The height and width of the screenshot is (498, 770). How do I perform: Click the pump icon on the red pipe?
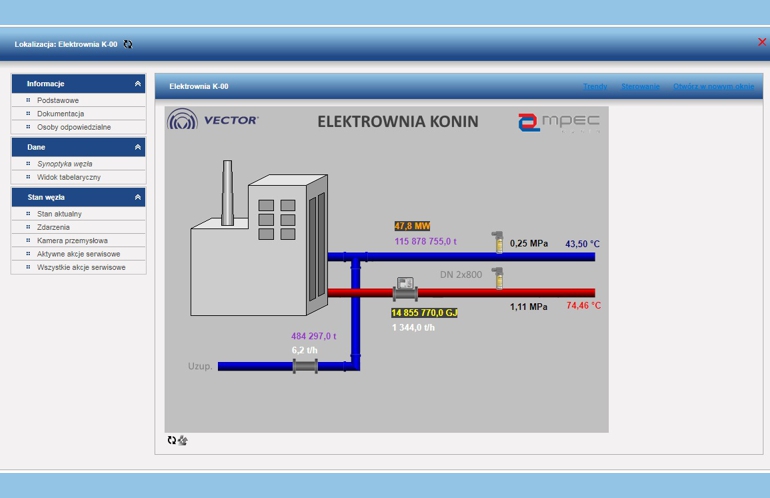[x=405, y=289]
